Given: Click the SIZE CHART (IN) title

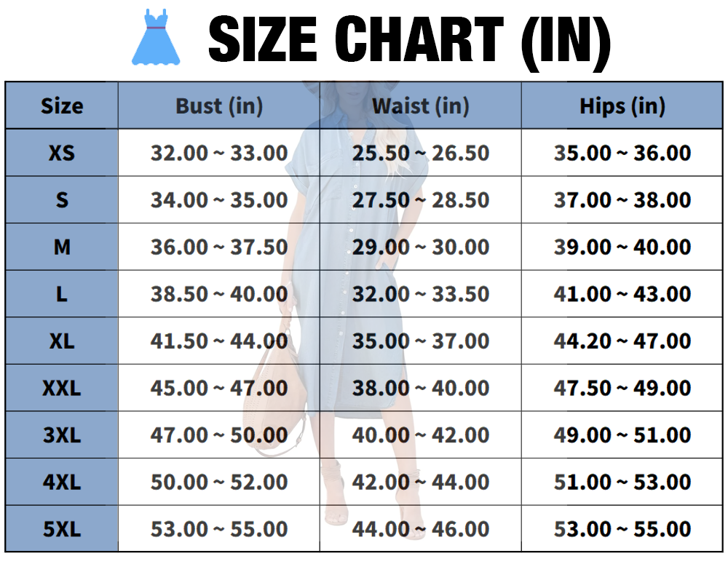Looking at the screenshot, I should coord(409,40).
